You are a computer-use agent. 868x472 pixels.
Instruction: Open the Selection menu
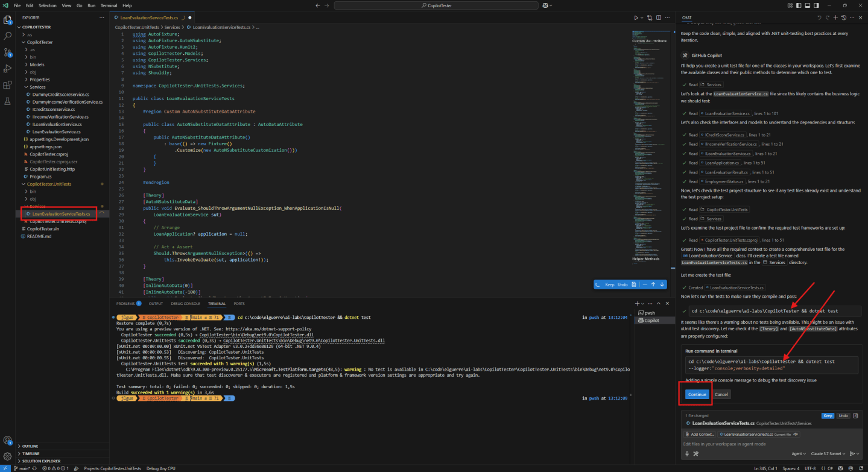coord(47,5)
